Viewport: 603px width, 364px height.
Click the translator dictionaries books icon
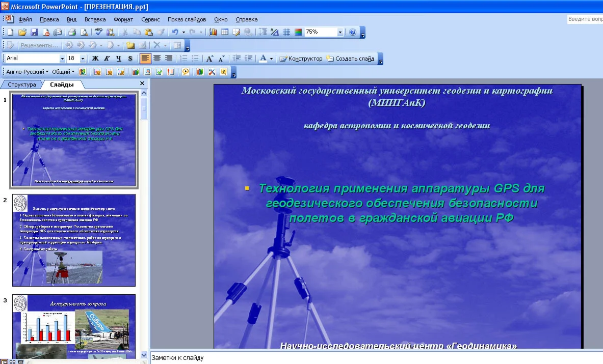click(x=200, y=72)
